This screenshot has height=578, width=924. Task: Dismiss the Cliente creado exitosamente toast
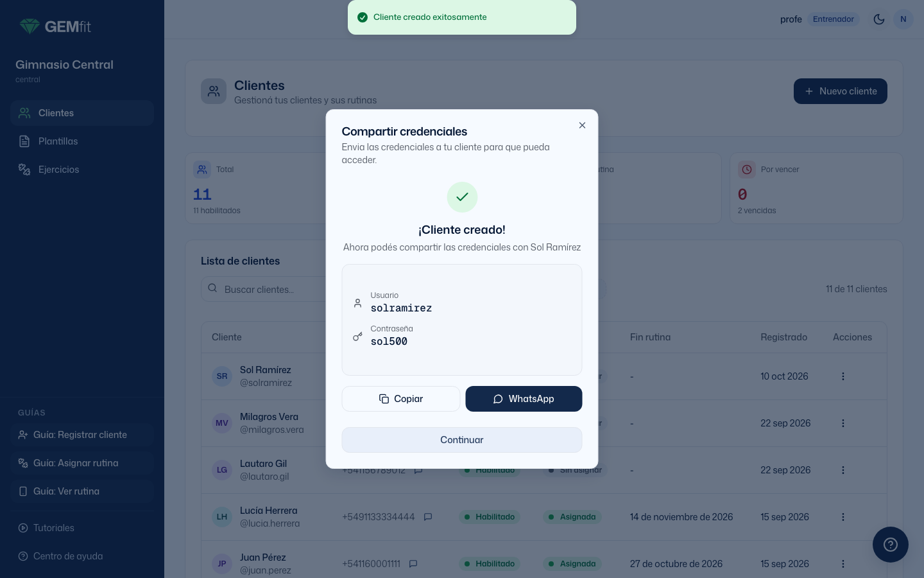tap(462, 17)
